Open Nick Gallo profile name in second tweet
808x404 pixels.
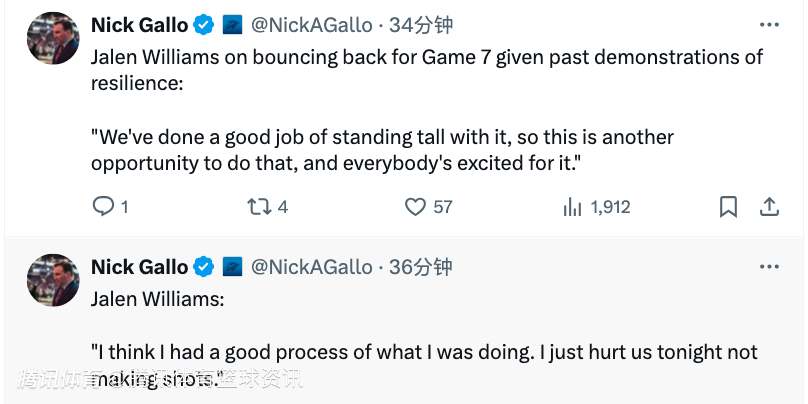pyautogui.click(x=139, y=267)
